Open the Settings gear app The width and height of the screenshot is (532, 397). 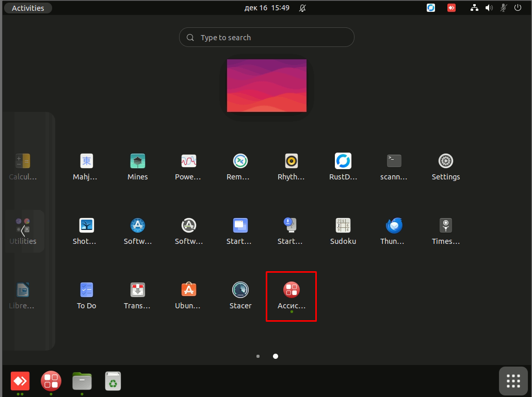(x=445, y=161)
